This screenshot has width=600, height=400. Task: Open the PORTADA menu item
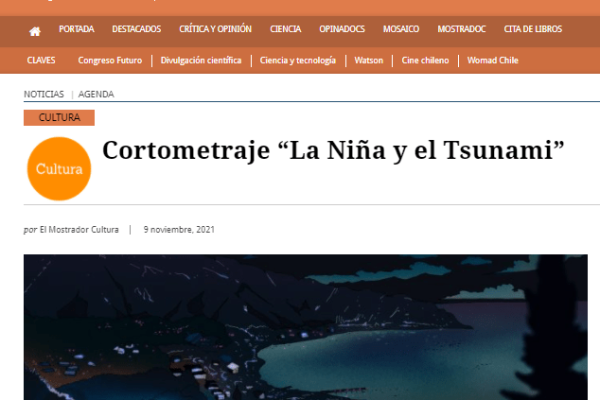point(77,29)
